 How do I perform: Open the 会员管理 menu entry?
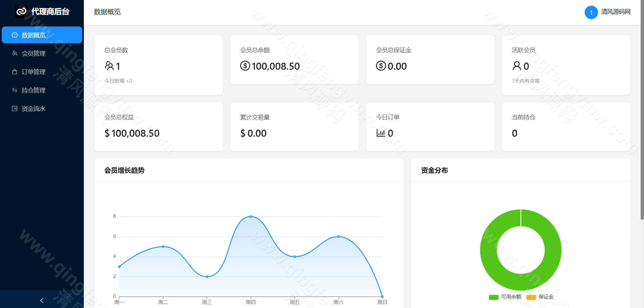coord(34,53)
